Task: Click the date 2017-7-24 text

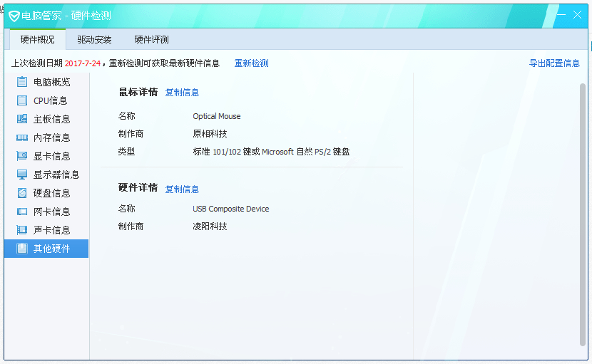Action: [x=83, y=63]
